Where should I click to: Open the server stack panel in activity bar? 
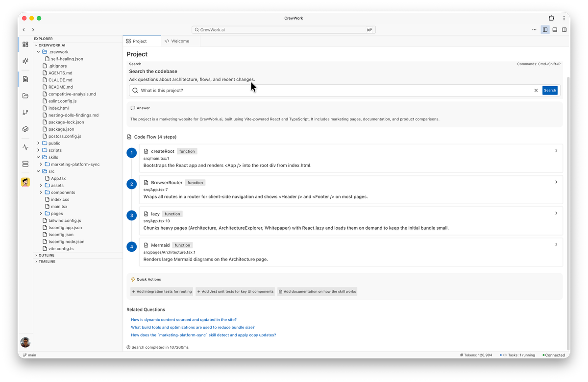coord(25,164)
